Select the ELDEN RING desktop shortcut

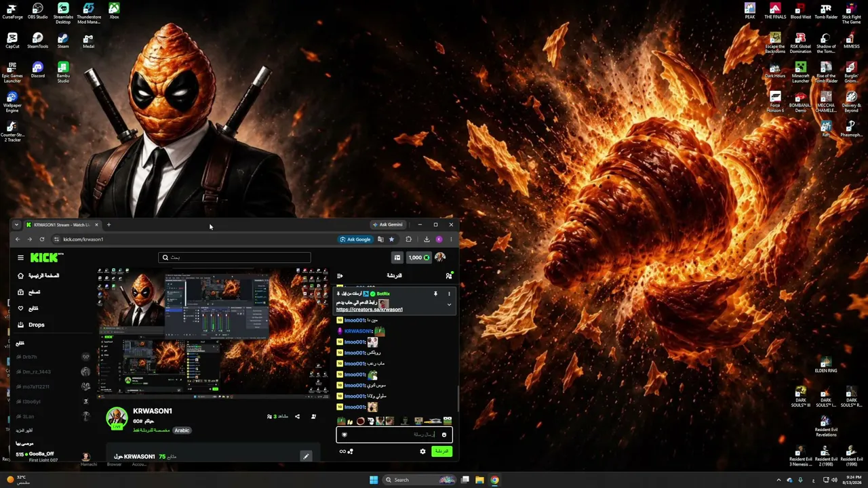click(826, 365)
